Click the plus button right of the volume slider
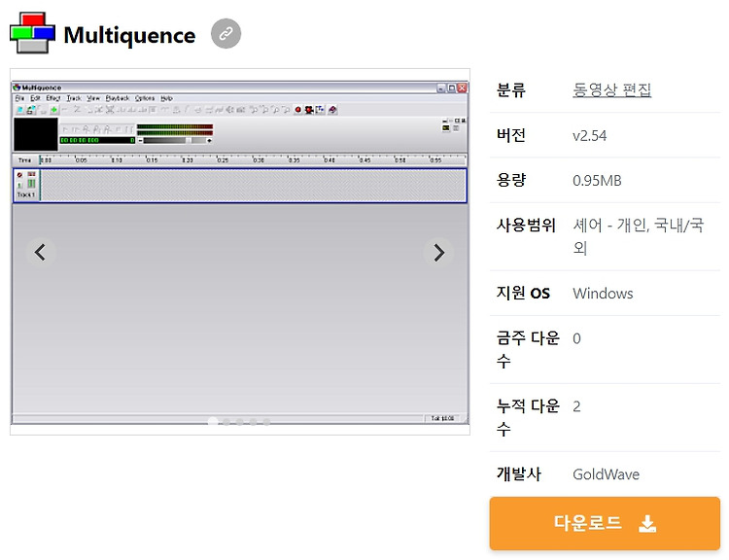 (x=209, y=140)
